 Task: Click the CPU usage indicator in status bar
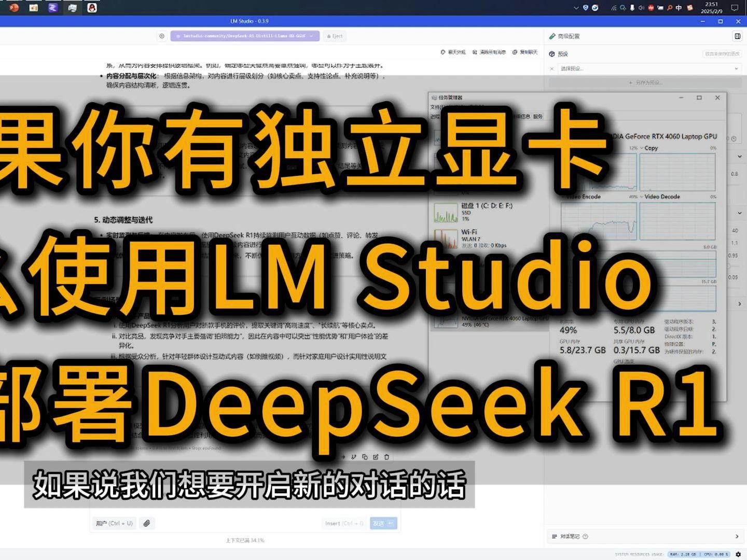tap(716, 554)
